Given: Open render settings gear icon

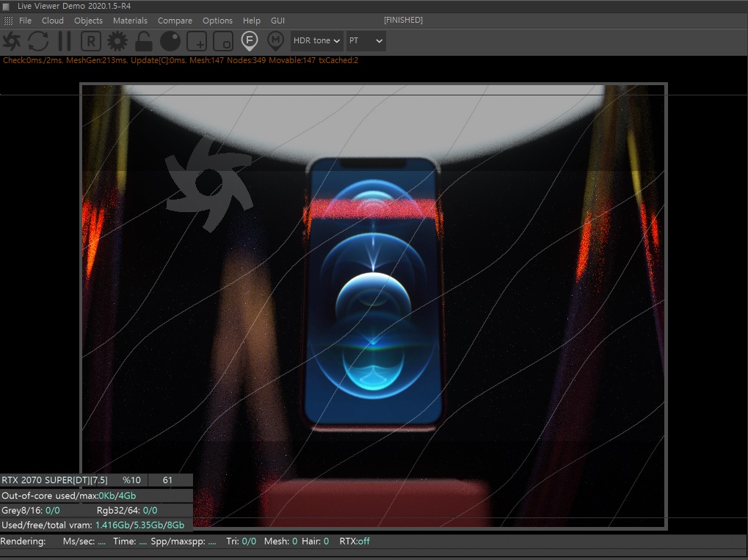Looking at the screenshot, I should tap(117, 41).
